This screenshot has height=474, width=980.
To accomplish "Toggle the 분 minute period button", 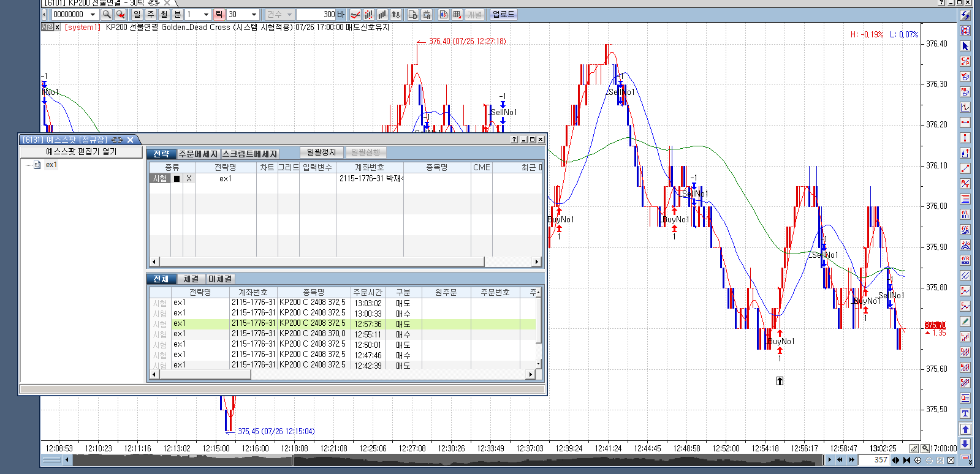I will point(178,14).
